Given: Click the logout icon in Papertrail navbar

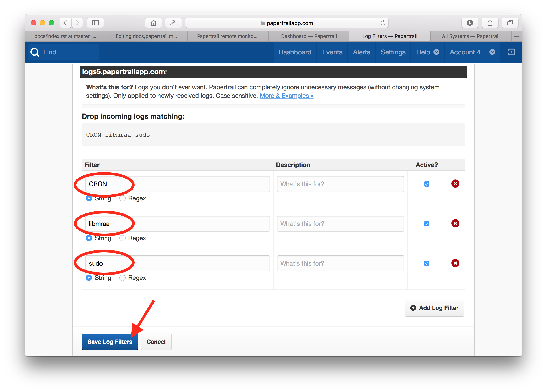Looking at the screenshot, I should 511,52.
